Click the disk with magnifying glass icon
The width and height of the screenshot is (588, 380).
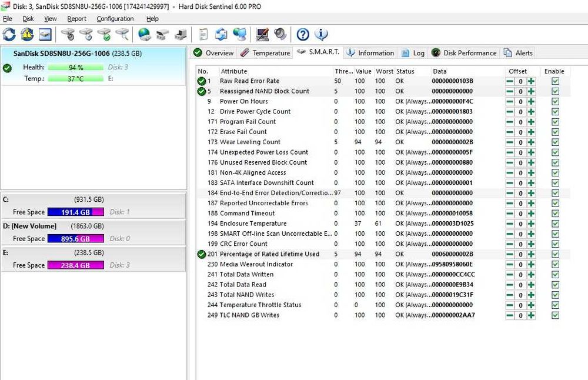coord(122,35)
